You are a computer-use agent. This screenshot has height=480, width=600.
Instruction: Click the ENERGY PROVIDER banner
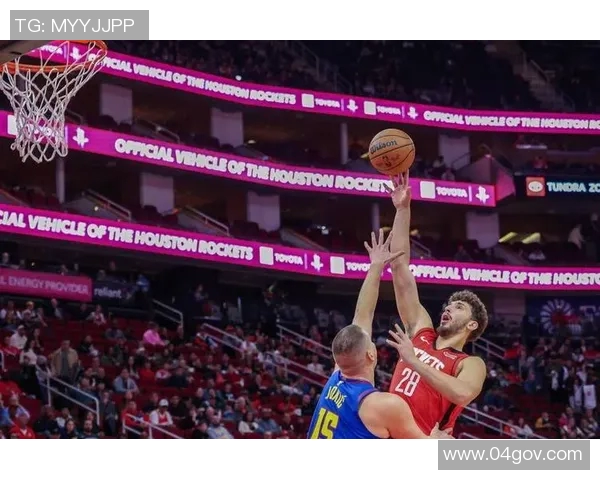pyautogui.click(x=45, y=286)
